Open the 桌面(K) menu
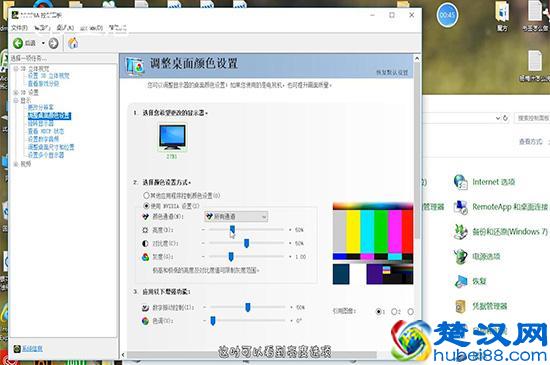This screenshot has height=365, width=550. (65, 28)
